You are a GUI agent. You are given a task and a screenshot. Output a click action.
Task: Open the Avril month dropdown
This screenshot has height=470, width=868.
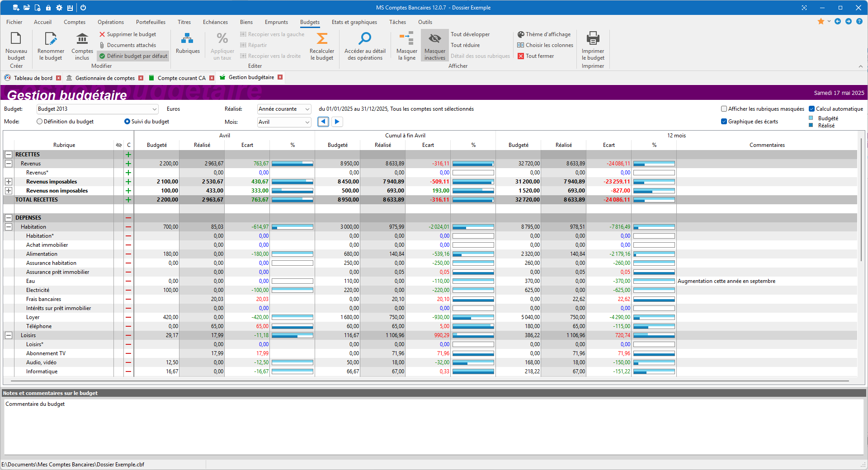[x=284, y=122]
